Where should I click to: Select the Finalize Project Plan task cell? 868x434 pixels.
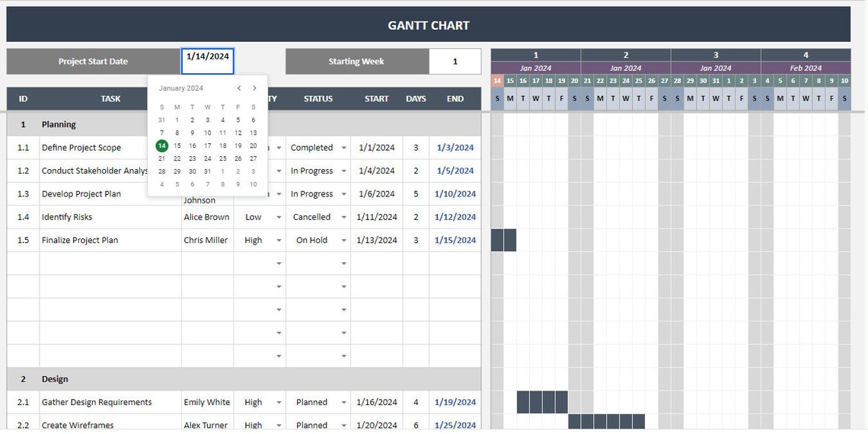[110, 241]
